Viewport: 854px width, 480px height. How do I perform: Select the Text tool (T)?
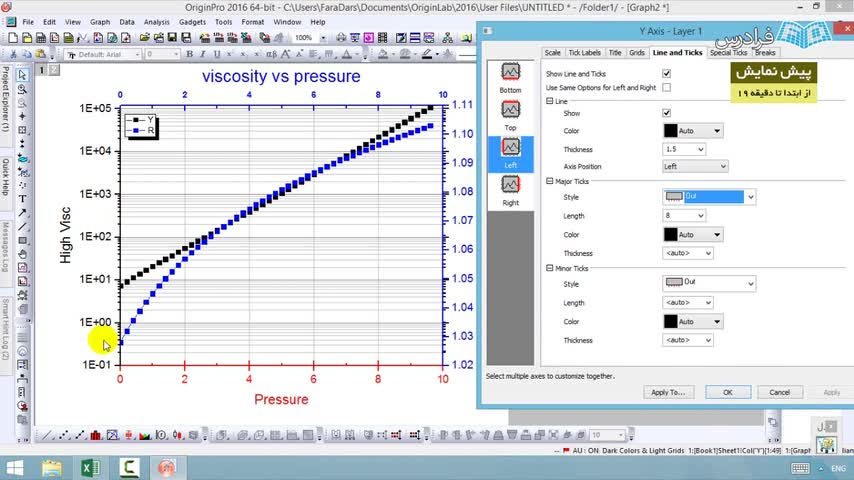click(x=22, y=199)
